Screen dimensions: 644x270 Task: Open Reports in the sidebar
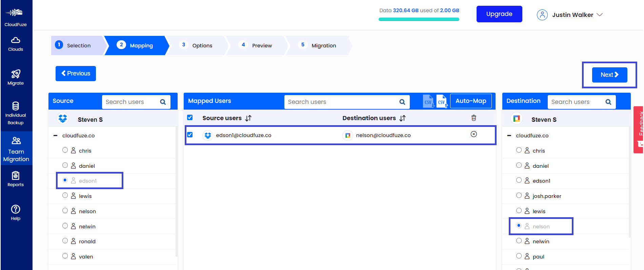16,179
